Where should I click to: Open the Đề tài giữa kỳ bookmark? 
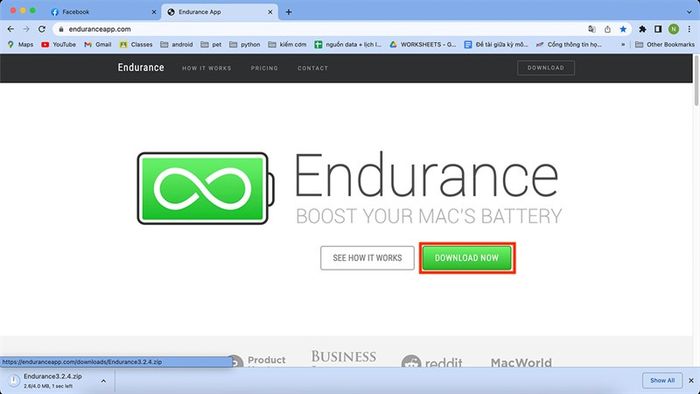[496, 45]
